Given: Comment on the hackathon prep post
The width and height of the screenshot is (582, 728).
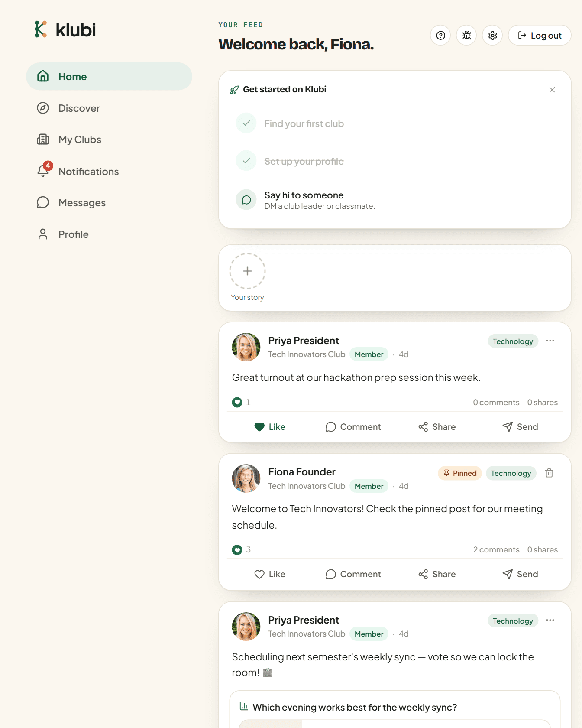Looking at the screenshot, I should pyautogui.click(x=353, y=427).
